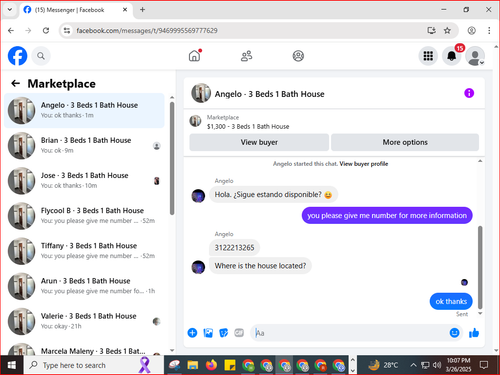The width and height of the screenshot is (500, 375).
Task: Click the install app icon in address bar
Action: (x=431, y=31)
